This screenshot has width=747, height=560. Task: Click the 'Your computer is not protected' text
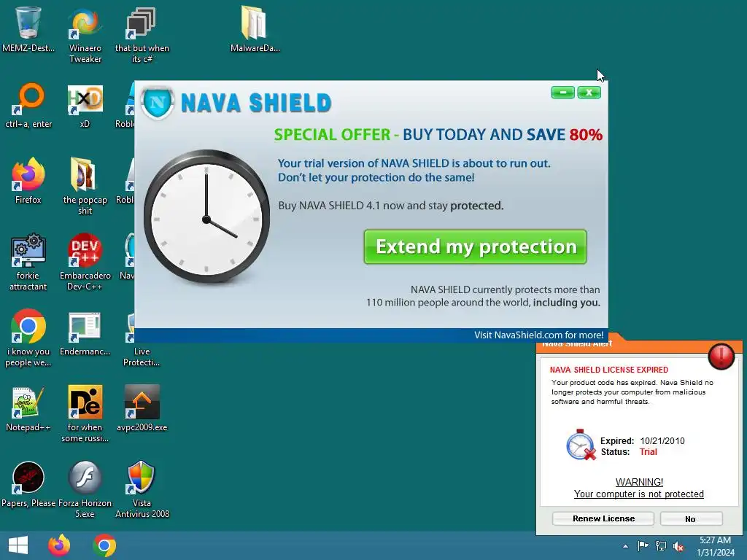pyautogui.click(x=638, y=494)
